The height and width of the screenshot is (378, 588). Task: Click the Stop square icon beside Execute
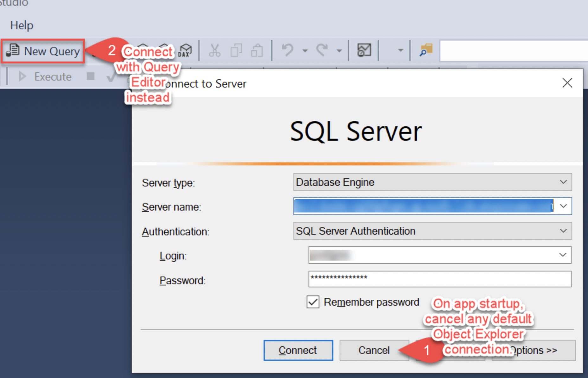(x=91, y=76)
